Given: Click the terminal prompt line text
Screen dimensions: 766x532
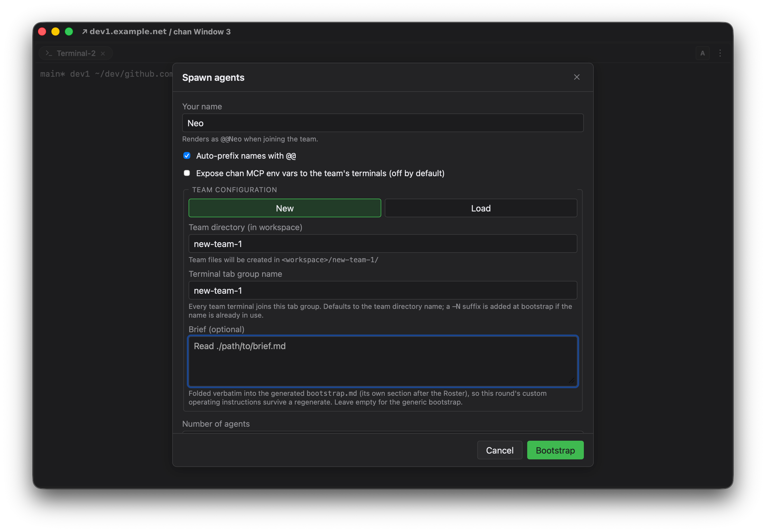Looking at the screenshot, I should pos(107,74).
